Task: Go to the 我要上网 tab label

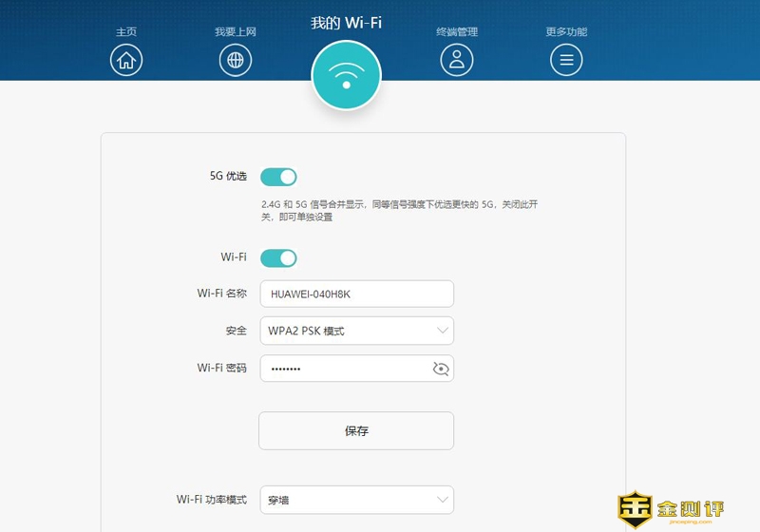Action: click(x=236, y=32)
